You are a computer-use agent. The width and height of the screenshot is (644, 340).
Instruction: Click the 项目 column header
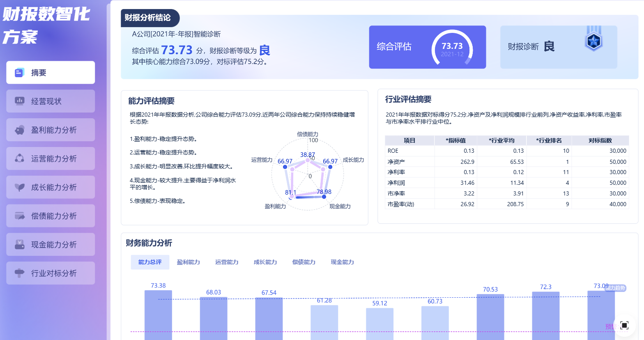coord(409,140)
